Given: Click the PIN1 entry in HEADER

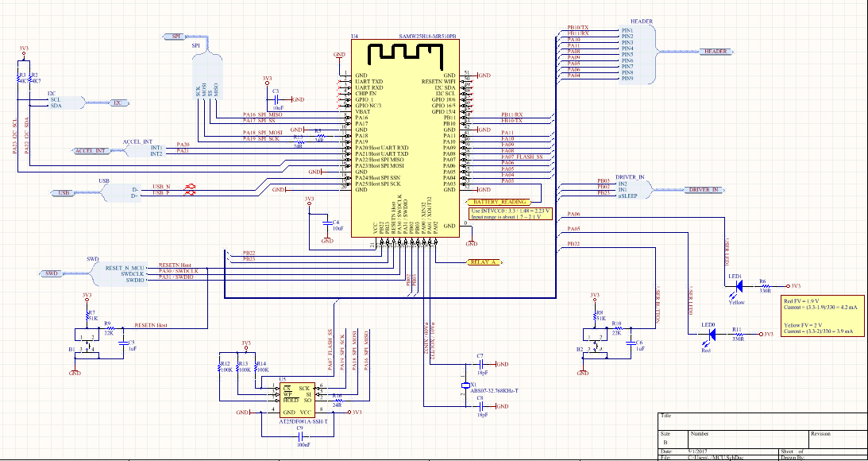Looking at the screenshot, I should point(627,30).
